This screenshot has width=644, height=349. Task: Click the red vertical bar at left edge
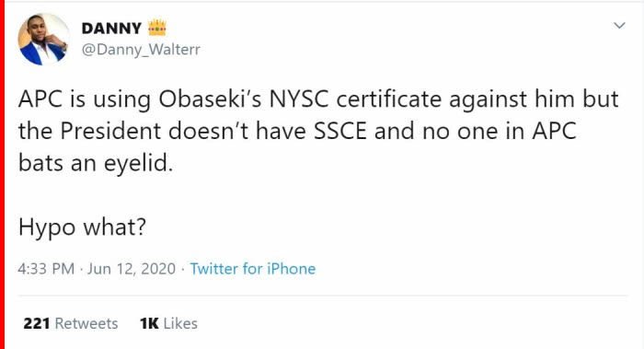pyautogui.click(x=2, y=174)
